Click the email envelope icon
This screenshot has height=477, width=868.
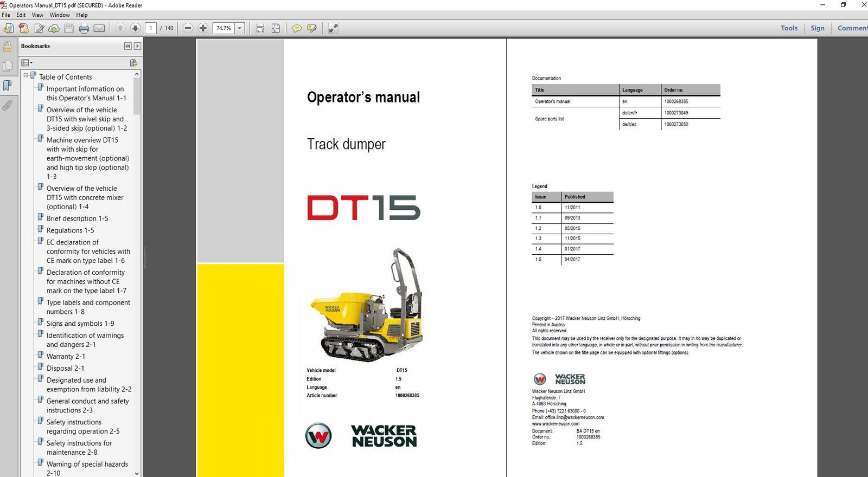[99, 28]
